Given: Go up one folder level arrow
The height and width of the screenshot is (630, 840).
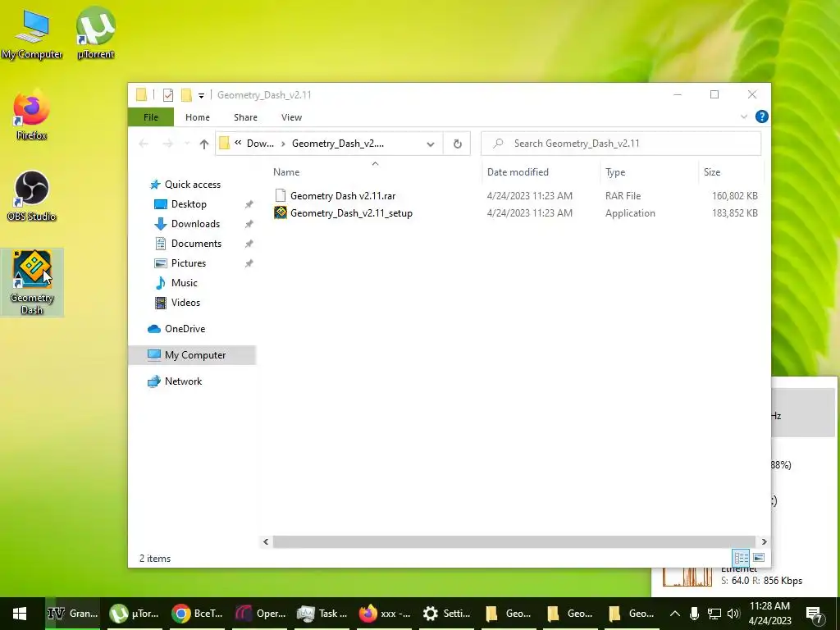Looking at the screenshot, I should tap(203, 144).
